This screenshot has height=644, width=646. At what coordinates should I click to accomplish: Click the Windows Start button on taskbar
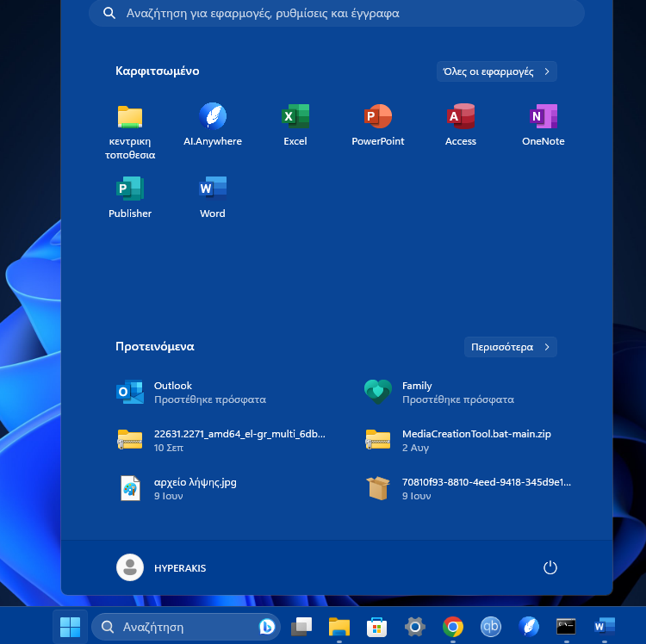click(70, 627)
